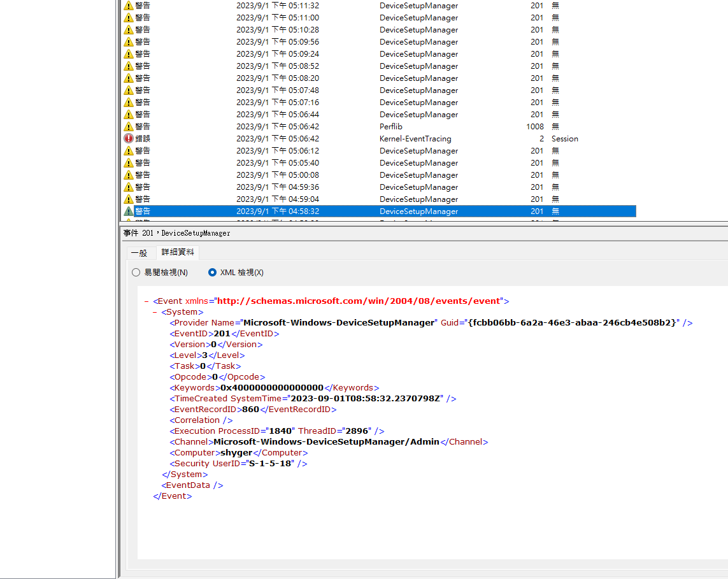Click warning icon of the 04:59:36 event

[x=129, y=187]
